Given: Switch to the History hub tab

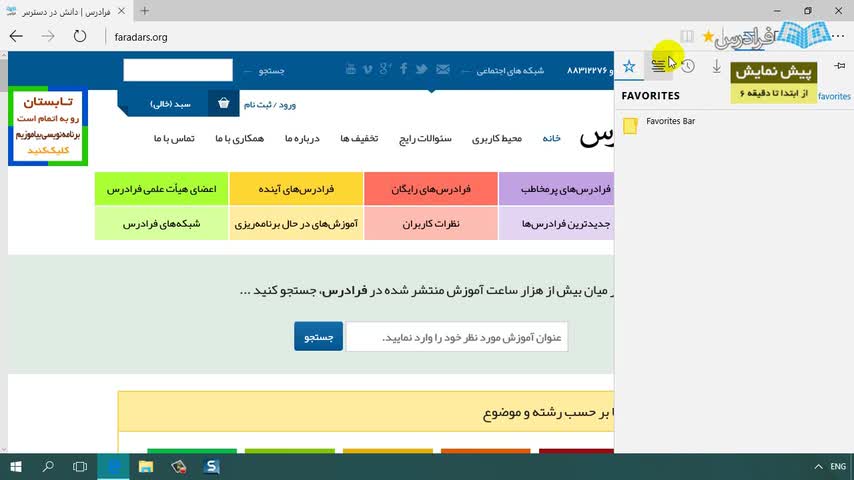Looking at the screenshot, I should (687, 66).
